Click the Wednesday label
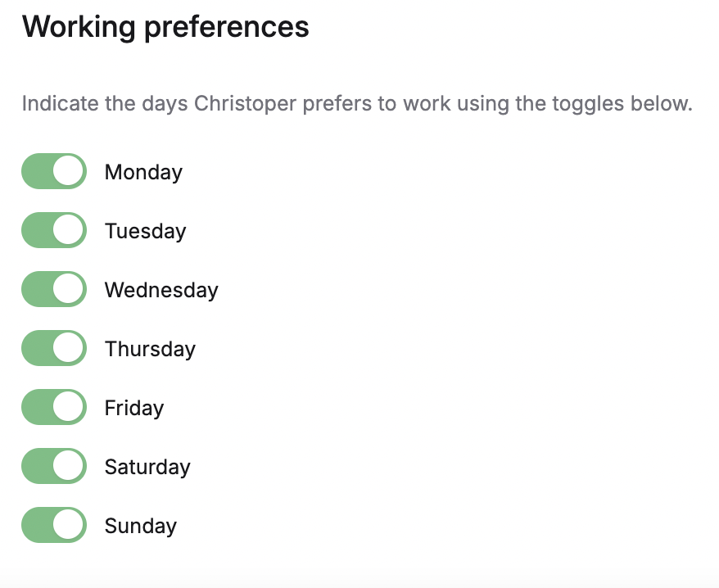The width and height of the screenshot is (719, 588). click(x=161, y=291)
